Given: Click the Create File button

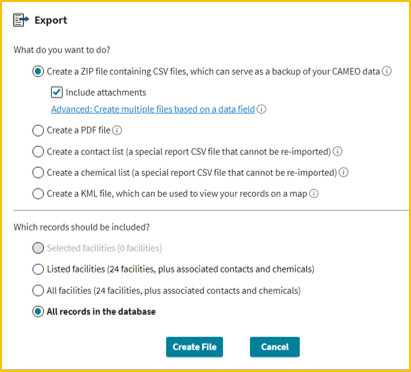Looking at the screenshot, I should point(195,347).
